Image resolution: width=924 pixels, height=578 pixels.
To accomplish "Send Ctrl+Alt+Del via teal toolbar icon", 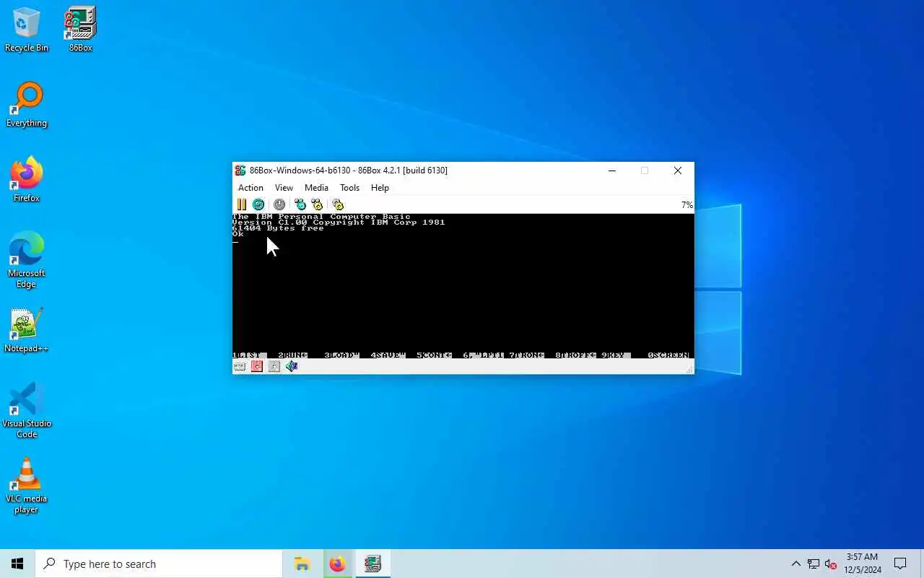I will pyautogui.click(x=300, y=204).
